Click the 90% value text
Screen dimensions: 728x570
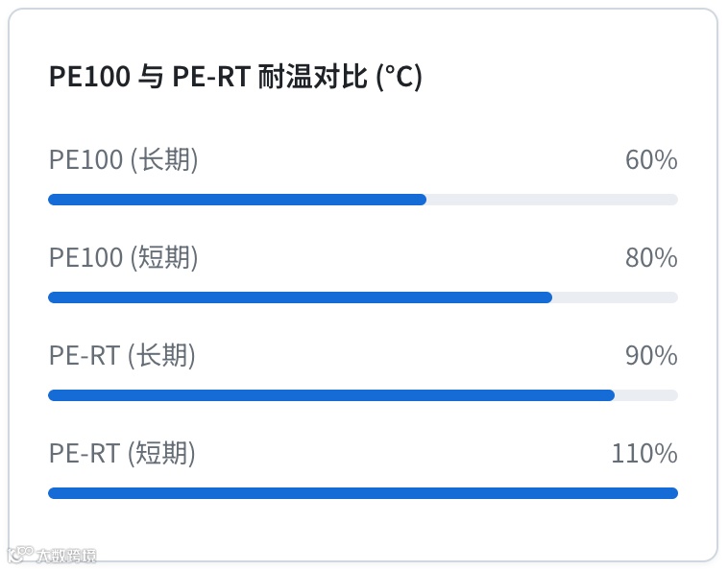(x=651, y=356)
